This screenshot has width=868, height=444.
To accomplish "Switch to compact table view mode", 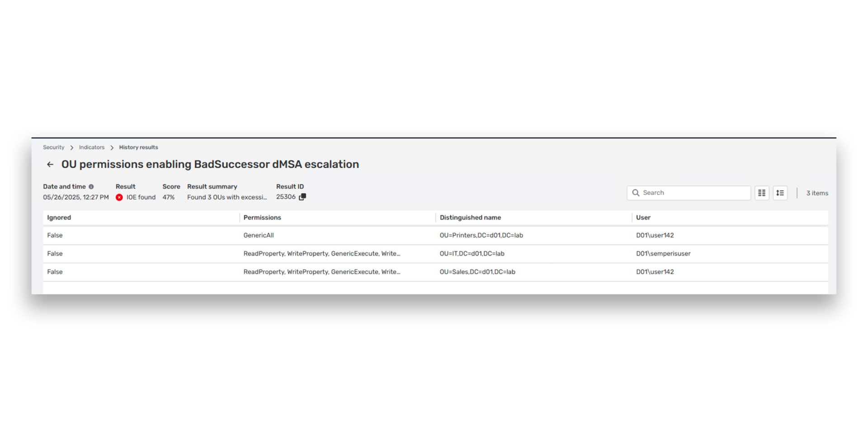I will pos(761,193).
